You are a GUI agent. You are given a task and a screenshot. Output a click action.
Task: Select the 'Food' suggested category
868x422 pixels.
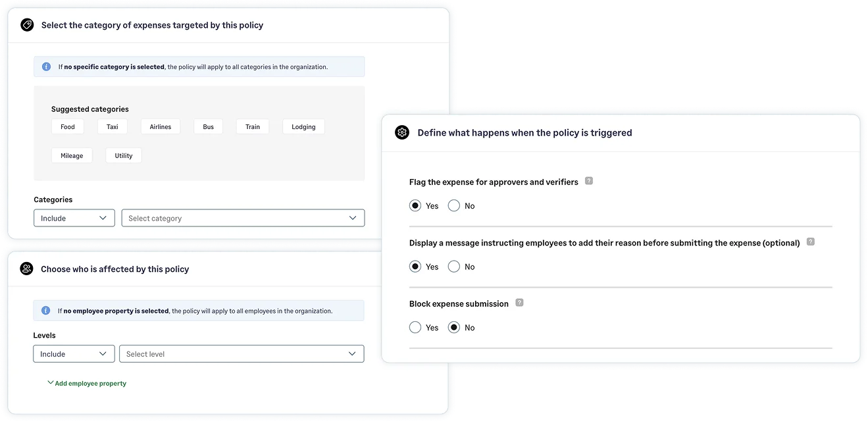click(67, 126)
